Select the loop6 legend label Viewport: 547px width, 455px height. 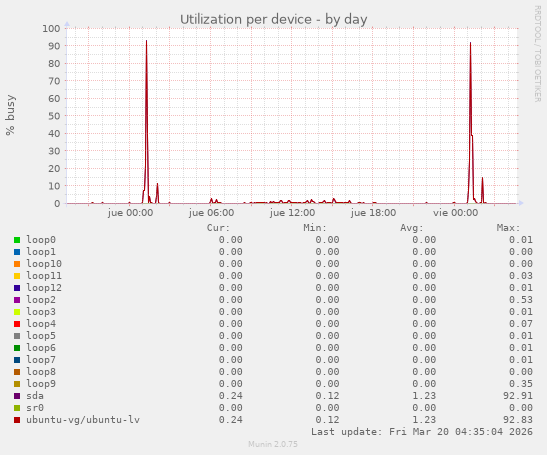coord(41,348)
